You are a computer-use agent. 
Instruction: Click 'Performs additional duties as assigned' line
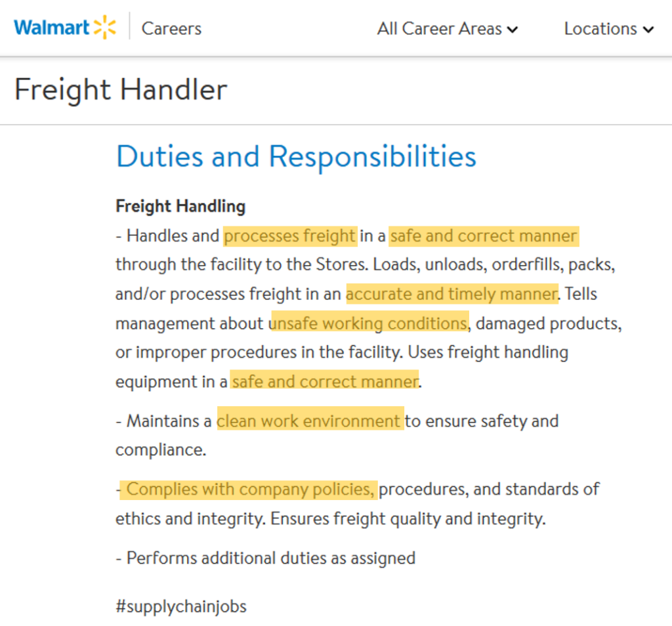point(266,558)
